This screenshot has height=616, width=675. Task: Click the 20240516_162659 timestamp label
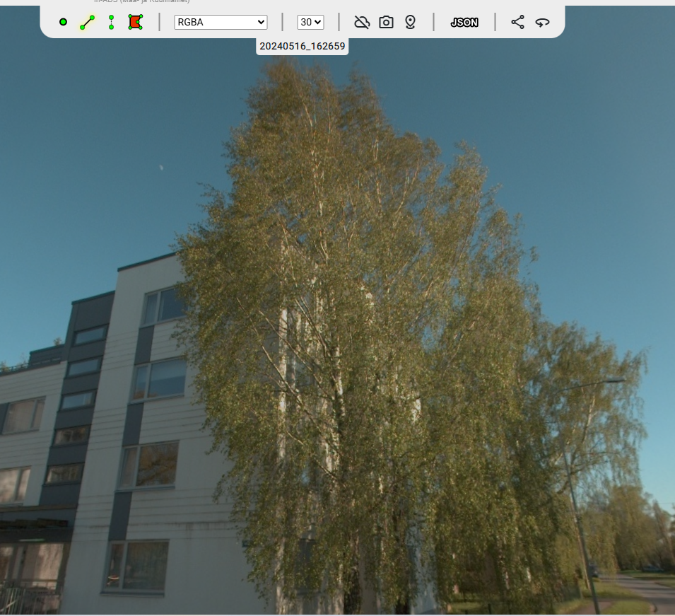(303, 46)
